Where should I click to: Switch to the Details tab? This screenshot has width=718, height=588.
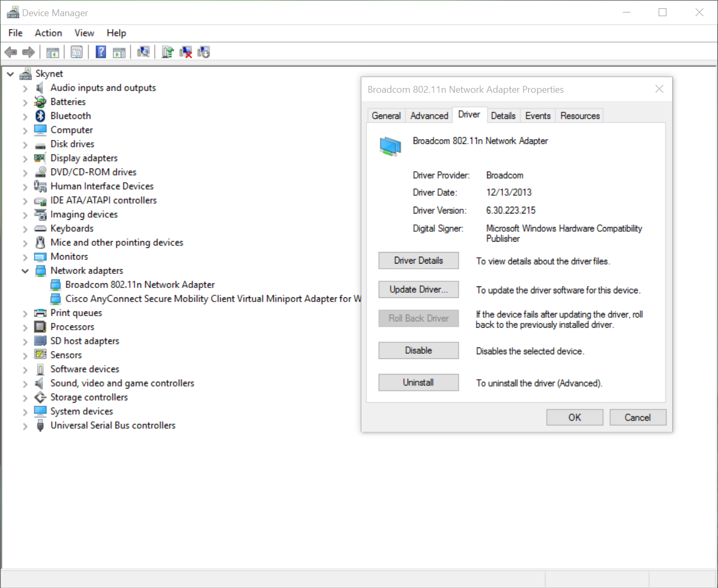pyautogui.click(x=503, y=116)
